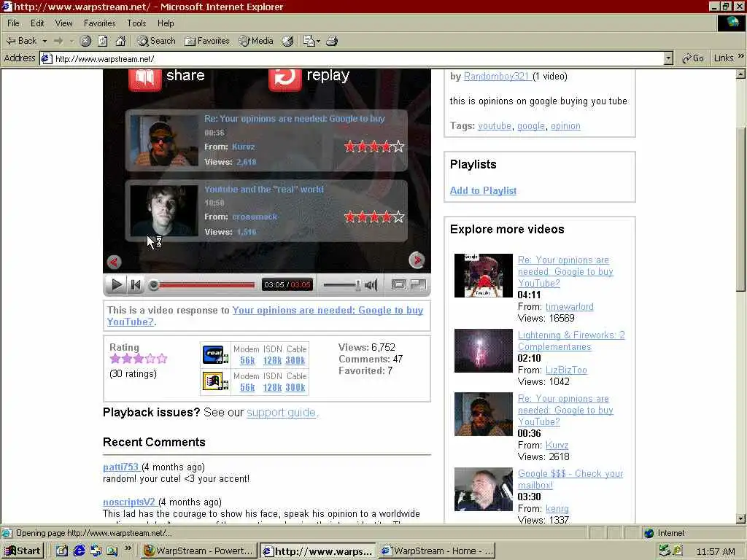Select RealPlayer 128k ISDN stream

click(x=273, y=360)
